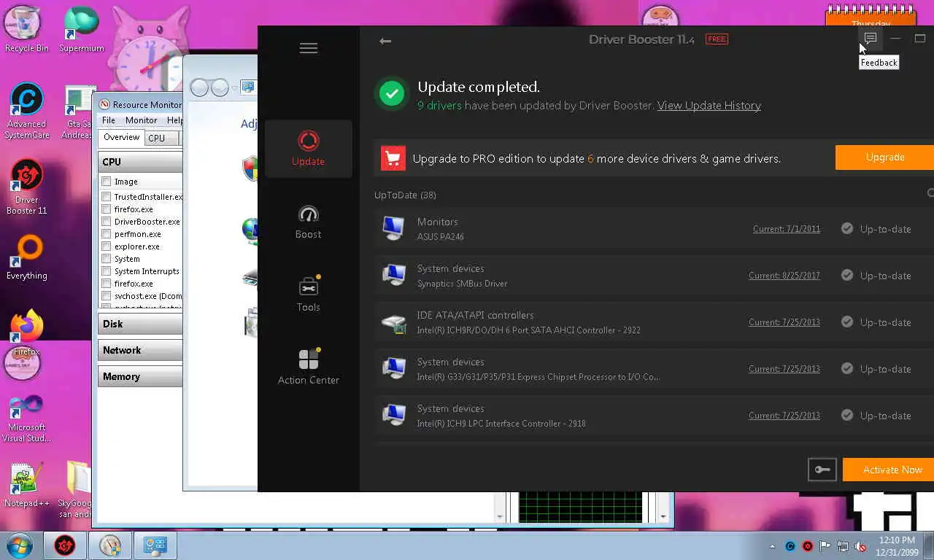
Task: Click the Recycle Bin desktop icon
Action: [x=26, y=29]
